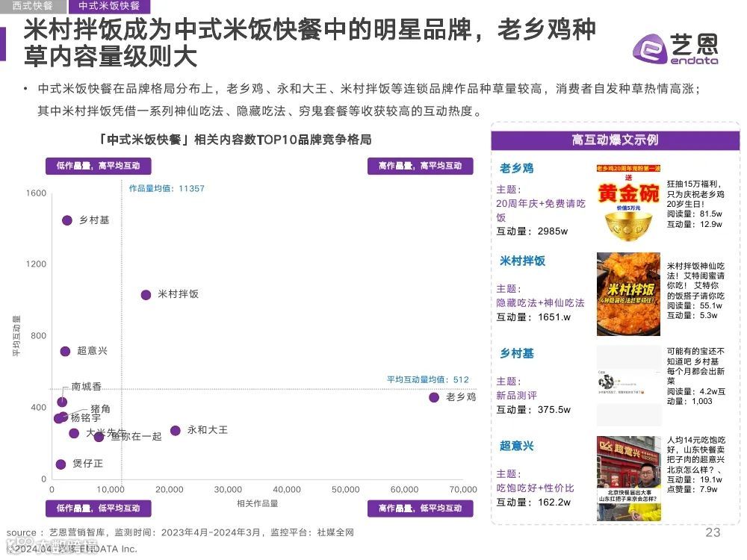Select the 老乡鸡 data point

click(434, 397)
